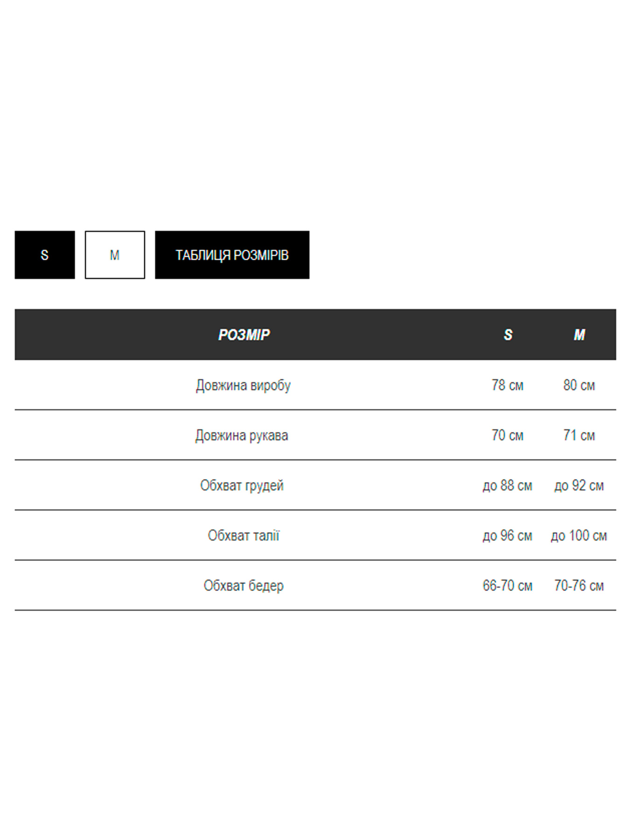
Task: Click the Довжина виробу row label
Action: [x=243, y=385]
